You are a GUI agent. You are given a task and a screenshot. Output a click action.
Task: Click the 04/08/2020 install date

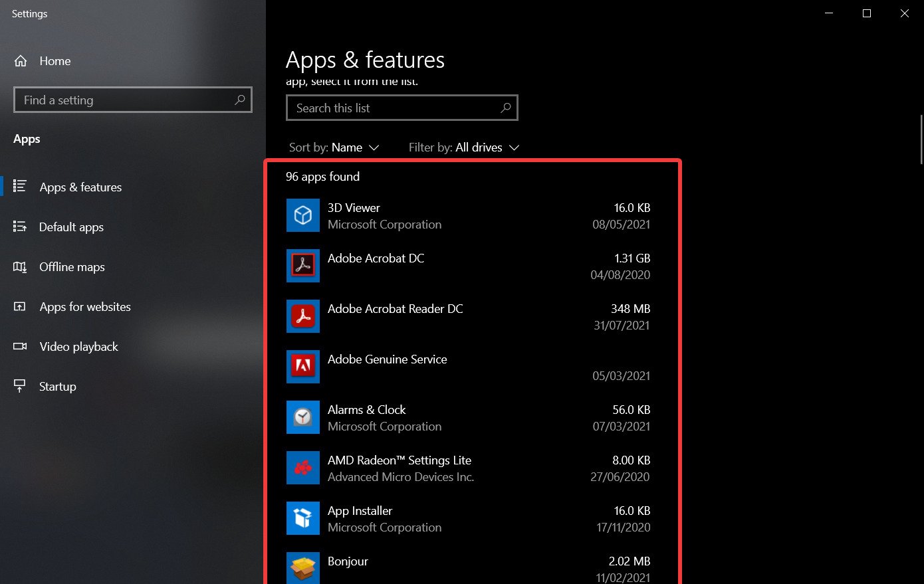tap(620, 275)
